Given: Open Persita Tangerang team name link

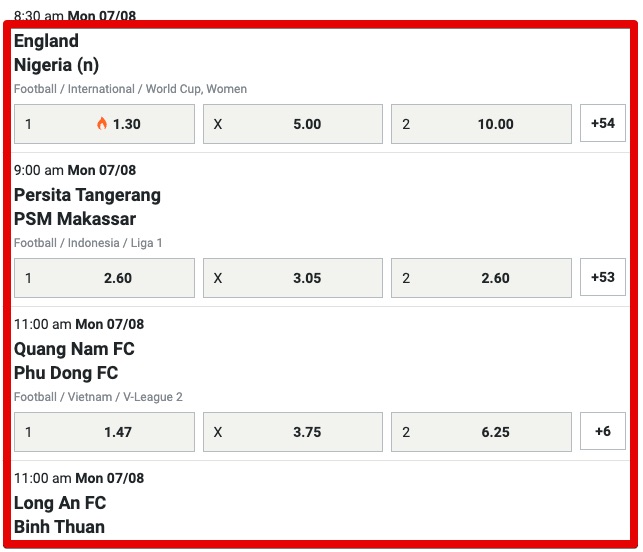Looking at the screenshot, I should click(87, 195).
